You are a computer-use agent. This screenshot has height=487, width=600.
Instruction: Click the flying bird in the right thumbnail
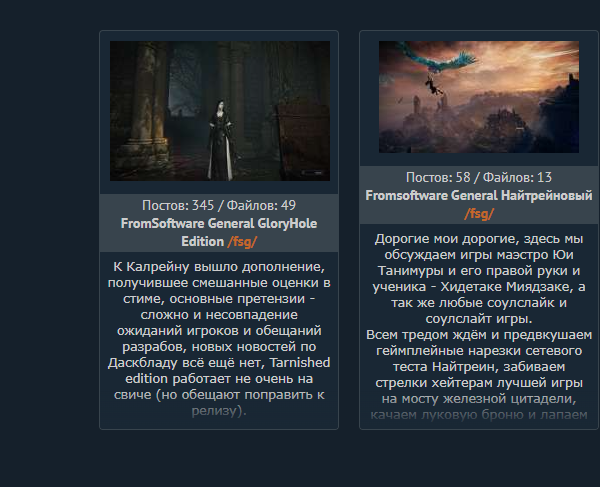438,59
